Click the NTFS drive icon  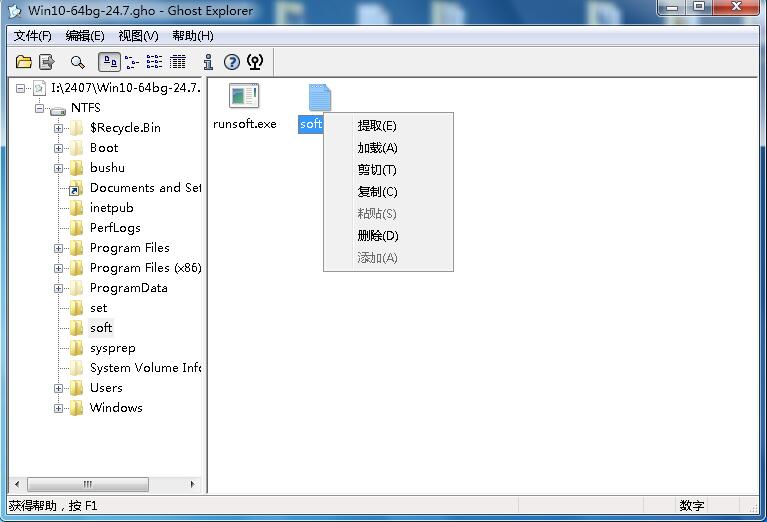[x=58, y=110]
